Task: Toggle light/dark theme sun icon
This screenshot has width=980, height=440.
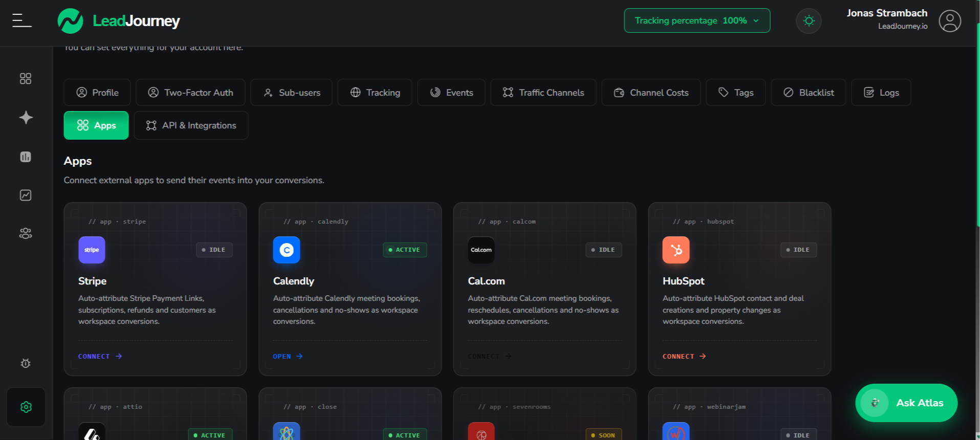Action: pos(809,21)
